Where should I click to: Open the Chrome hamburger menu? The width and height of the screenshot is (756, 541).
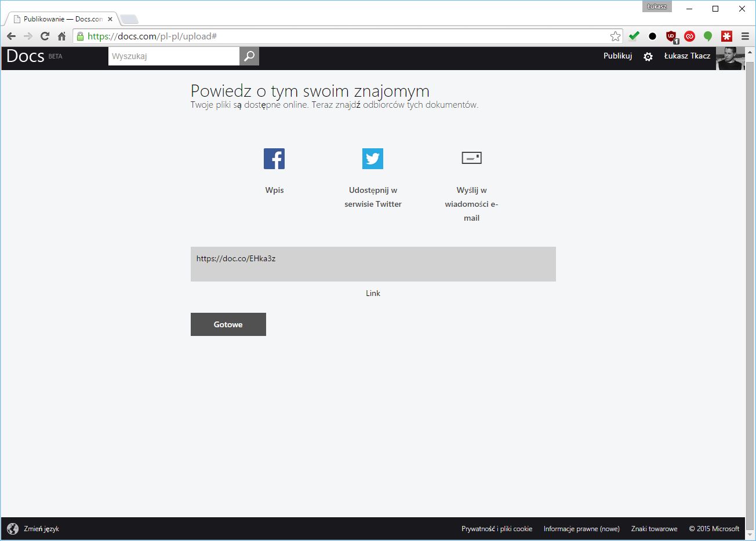[x=745, y=36]
